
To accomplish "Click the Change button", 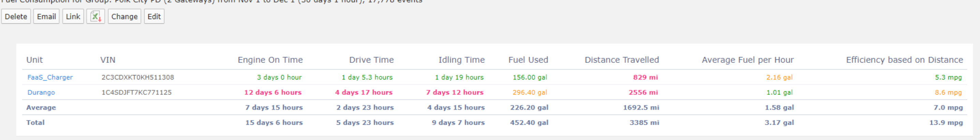I will [124, 17].
